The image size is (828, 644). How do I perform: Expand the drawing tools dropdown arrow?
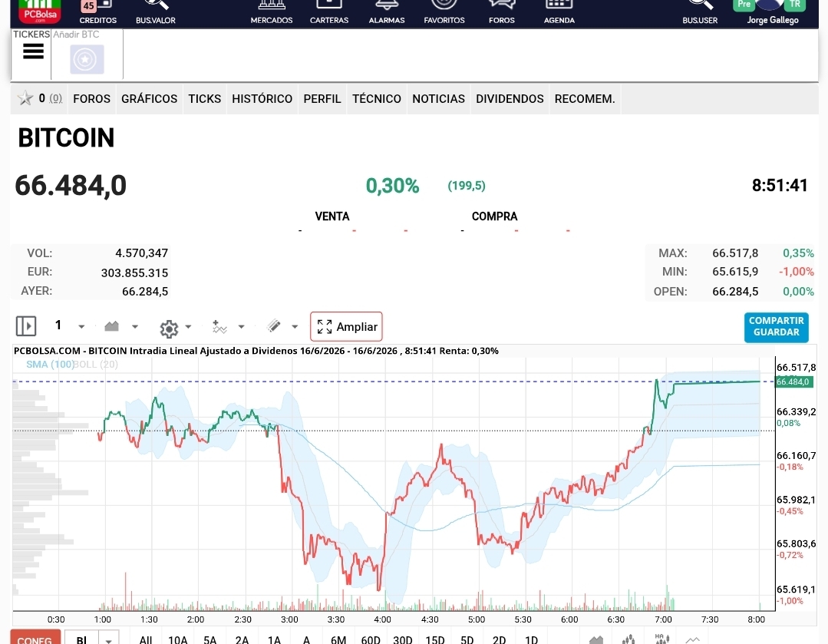click(x=295, y=327)
